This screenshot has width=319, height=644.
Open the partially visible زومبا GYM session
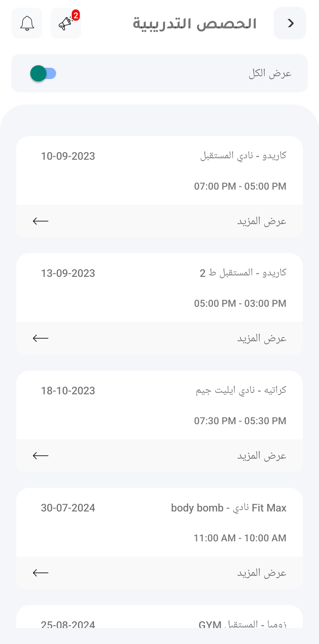click(242, 624)
